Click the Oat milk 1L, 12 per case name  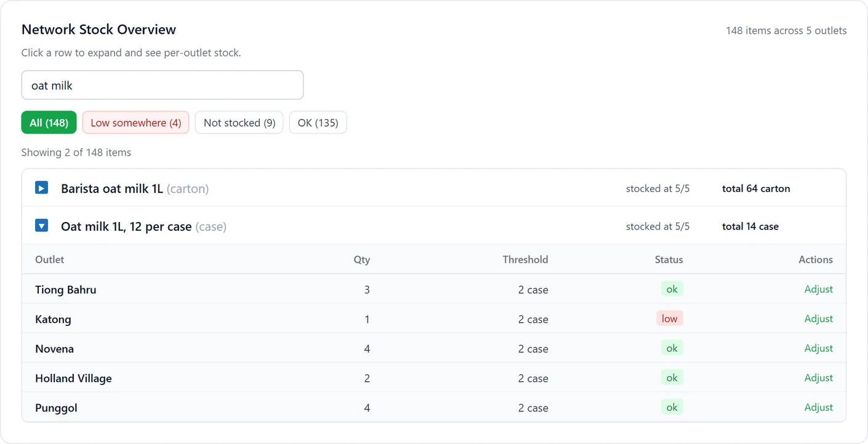tap(126, 227)
